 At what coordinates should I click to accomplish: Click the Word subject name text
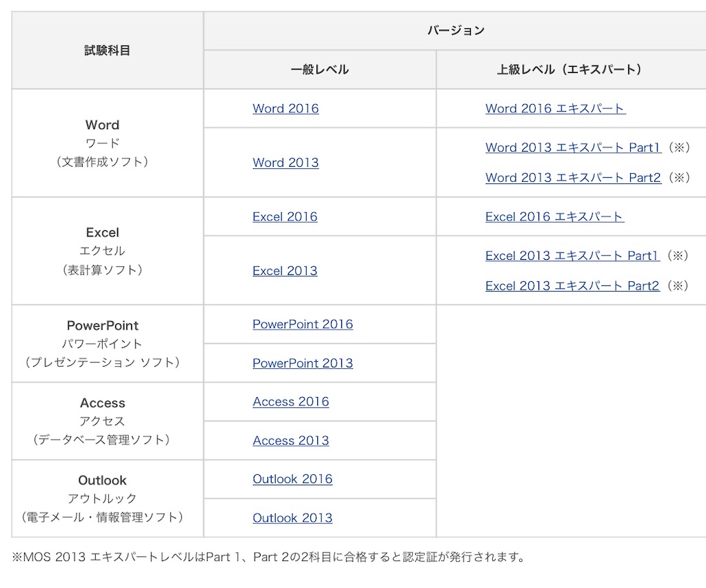coord(103,125)
